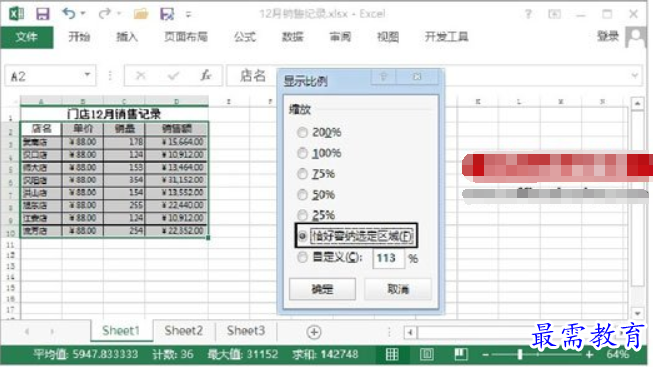Confirm zoom with the 确定 button
653x367 pixels.
[322, 289]
